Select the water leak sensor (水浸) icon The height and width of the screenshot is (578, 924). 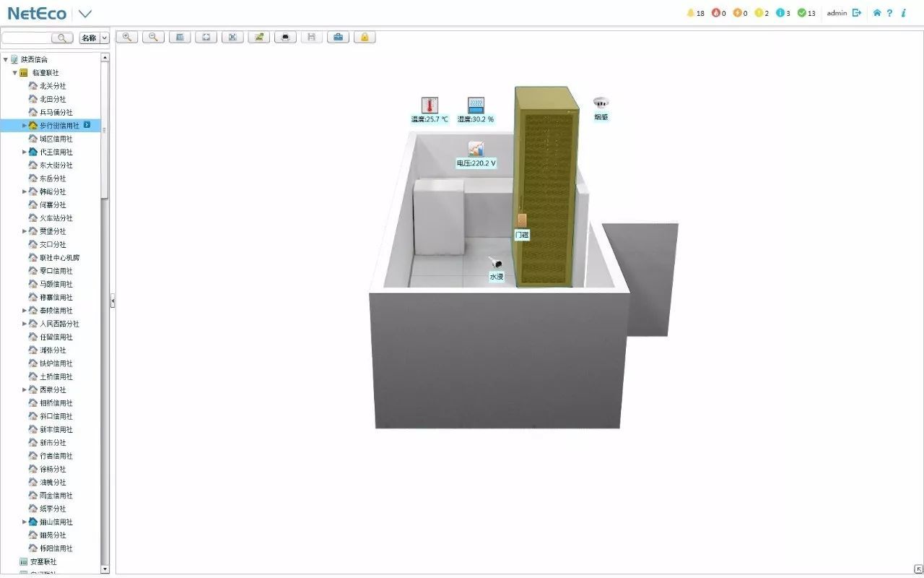(x=496, y=263)
